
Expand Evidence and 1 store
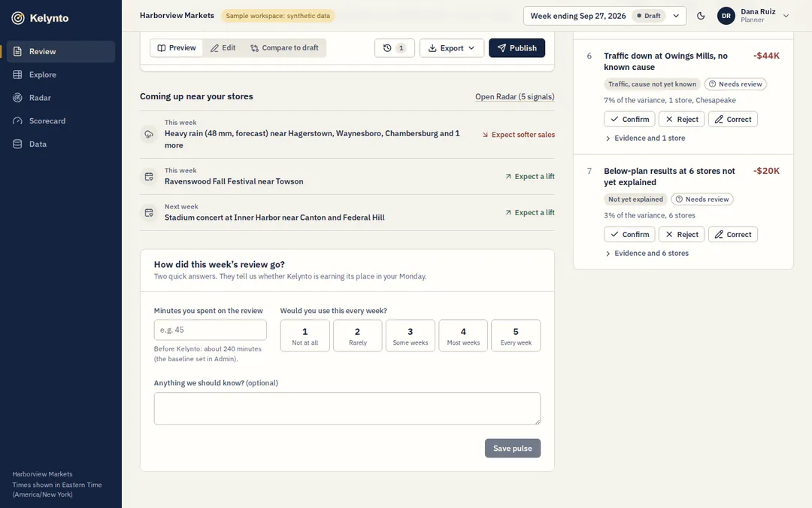(645, 138)
